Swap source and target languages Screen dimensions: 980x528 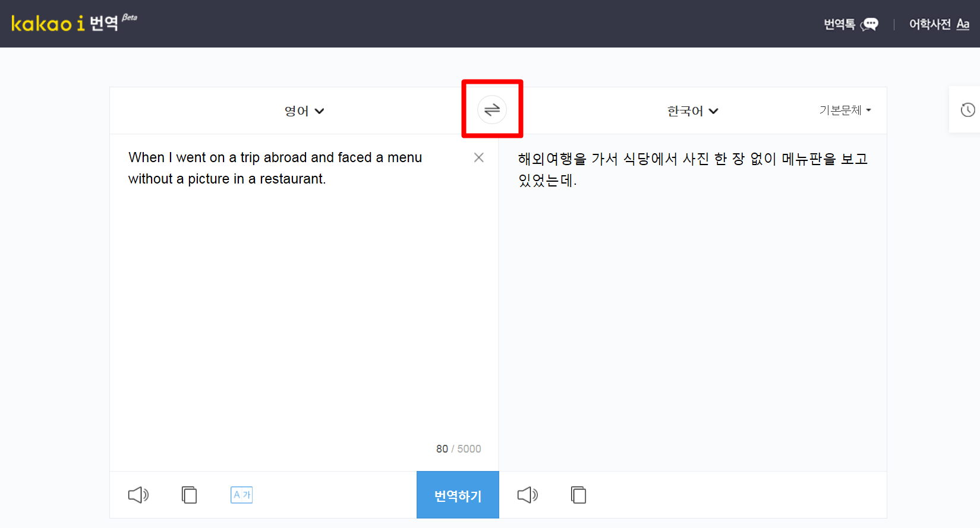point(492,110)
